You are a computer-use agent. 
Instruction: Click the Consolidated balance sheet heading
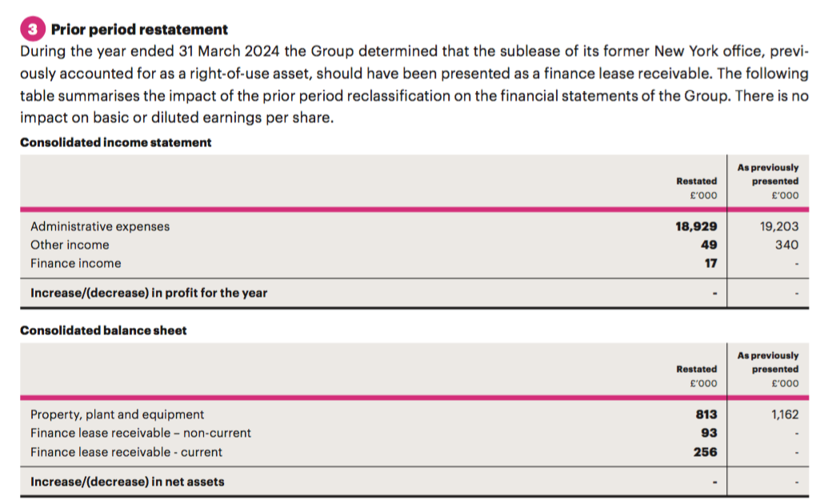tap(103, 330)
